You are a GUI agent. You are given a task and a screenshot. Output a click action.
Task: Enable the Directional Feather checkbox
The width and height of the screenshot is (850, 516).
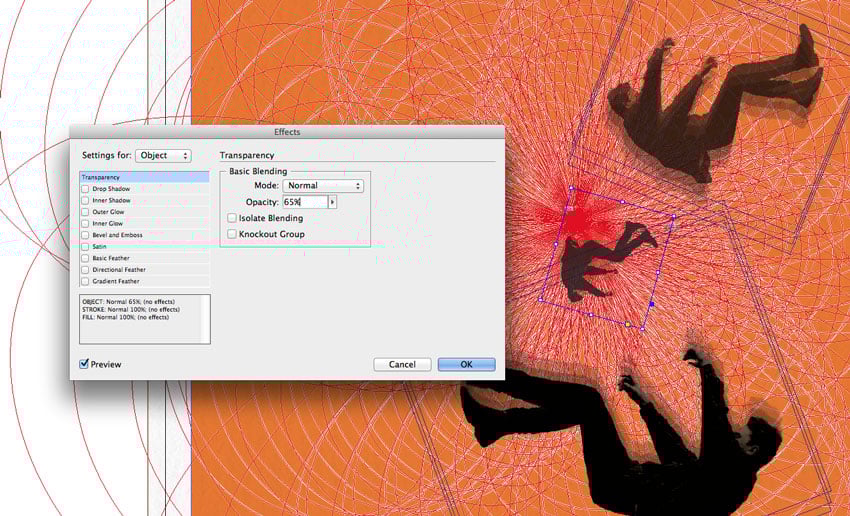point(85,270)
